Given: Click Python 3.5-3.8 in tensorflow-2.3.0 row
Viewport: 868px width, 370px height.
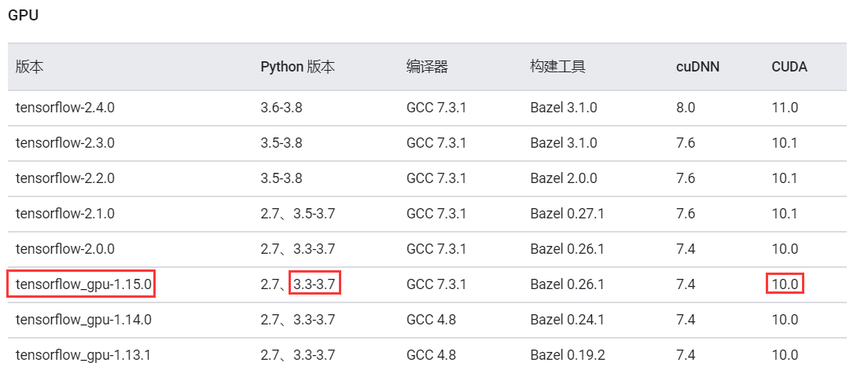Looking at the screenshot, I should (x=281, y=143).
